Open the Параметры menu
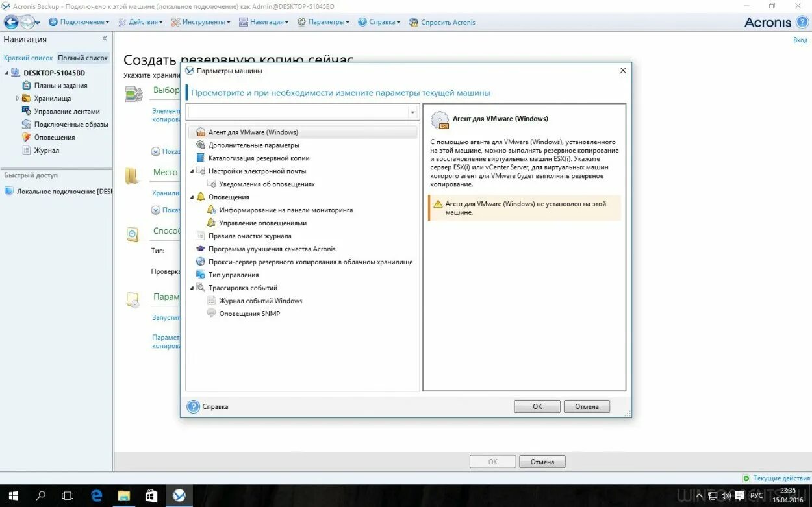Image resolution: width=812 pixels, height=507 pixels. 324,22
